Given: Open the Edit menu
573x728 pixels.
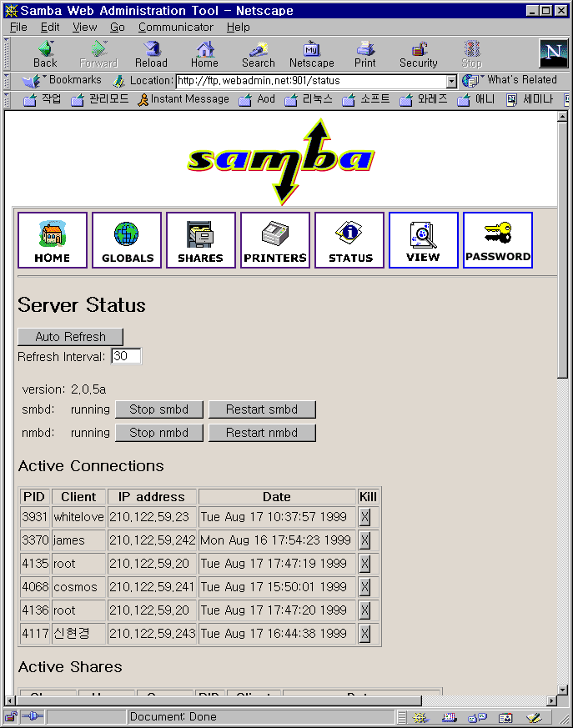Looking at the screenshot, I should pos(50,28).
